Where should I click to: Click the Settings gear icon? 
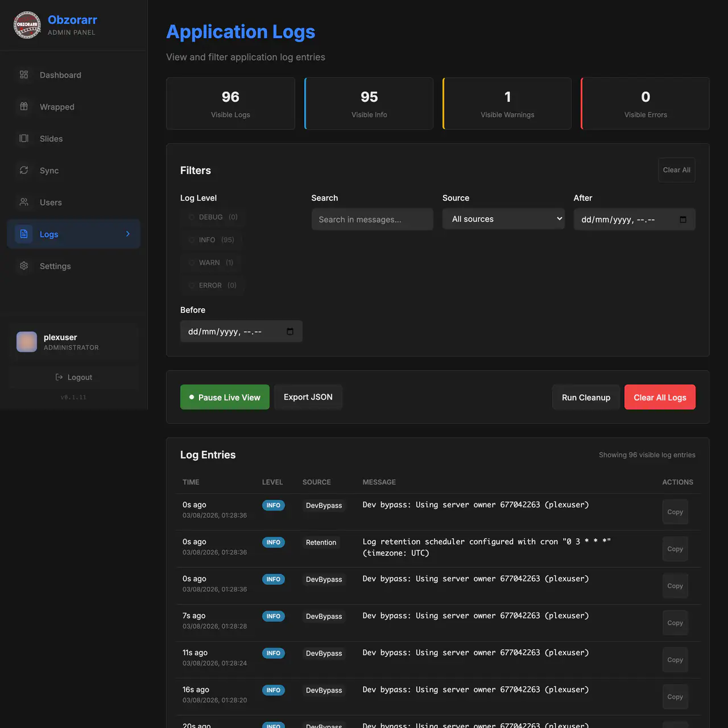(x=24, y=266)
